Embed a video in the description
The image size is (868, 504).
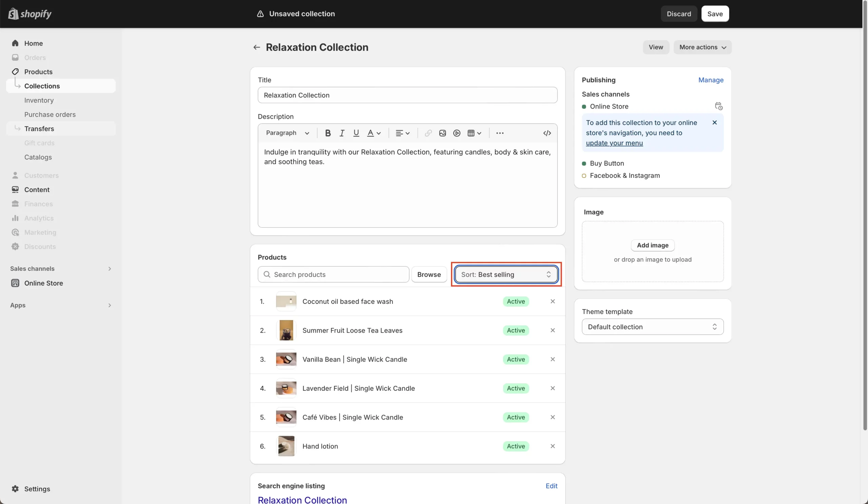click(456, 133)
